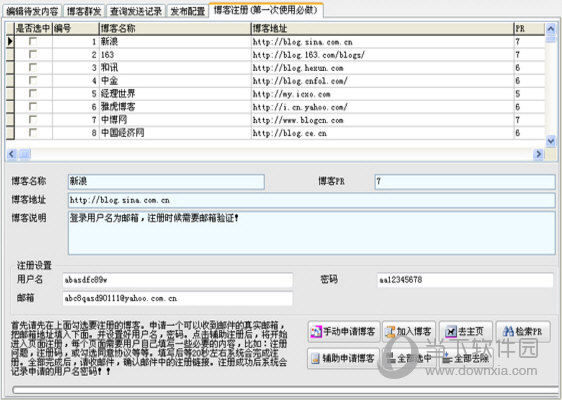
Task: Select the checkbox for 经理世界 row
Action: (33, 94)
